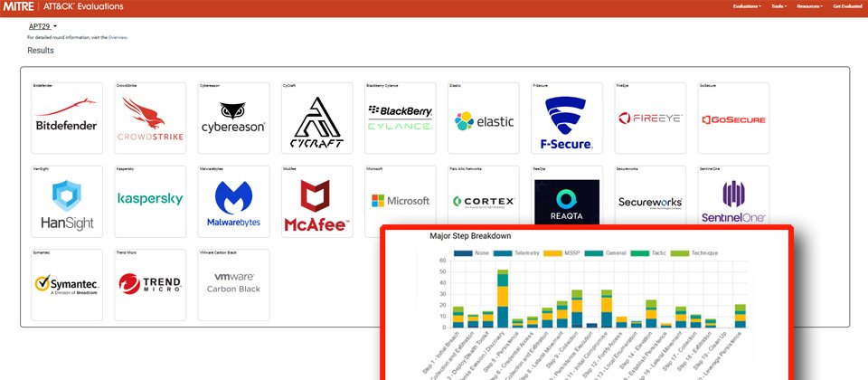The image size is (868, 380).
Task: Open the ReaQta vendor card
Action: (x=567, y=195)
